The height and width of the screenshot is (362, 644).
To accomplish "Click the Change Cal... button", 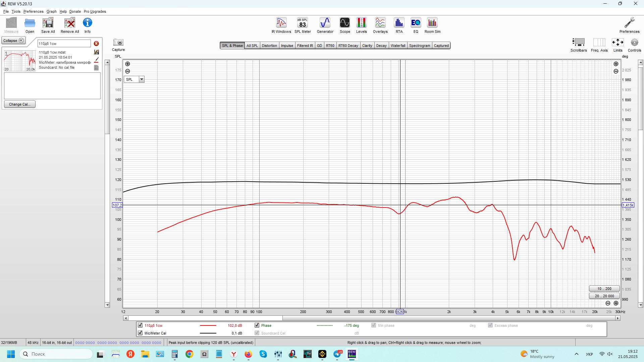I will (x=20, y=104).
